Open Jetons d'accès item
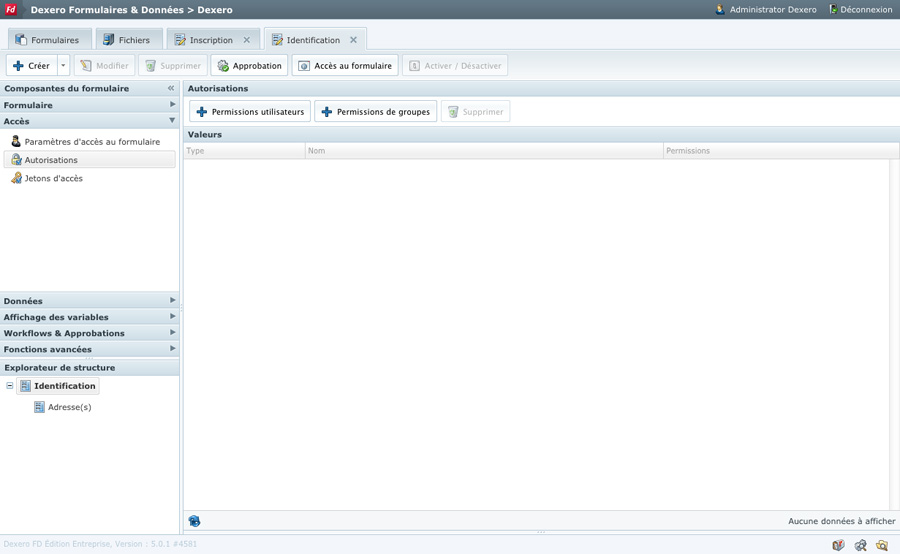900x554 pixels. coord(53,179)
